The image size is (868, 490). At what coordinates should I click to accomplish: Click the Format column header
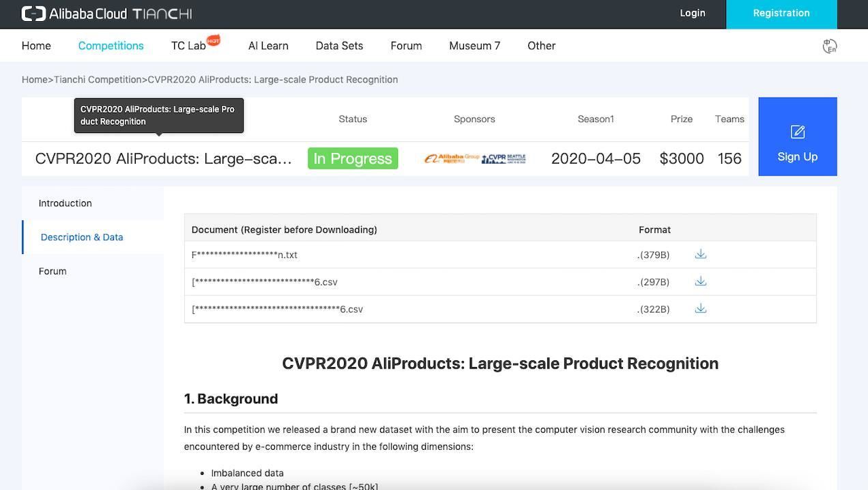654,230
